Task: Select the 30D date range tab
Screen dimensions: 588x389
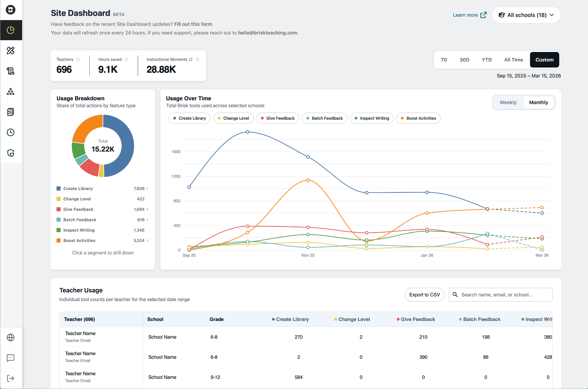Action: pyautogui.click(x=464, y=60)
